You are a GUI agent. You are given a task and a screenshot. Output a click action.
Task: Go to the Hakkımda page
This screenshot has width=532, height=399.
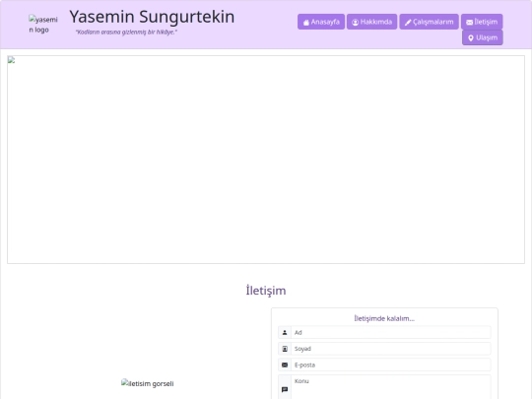[371, 22]
